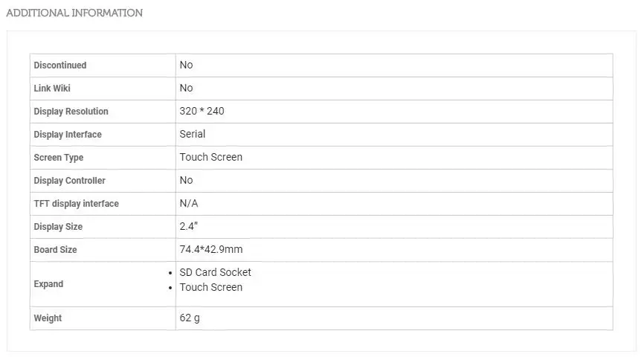Screen dimensions: 644x357
Task: Select the Display Interface label
Action: click(x=68, y=135)
